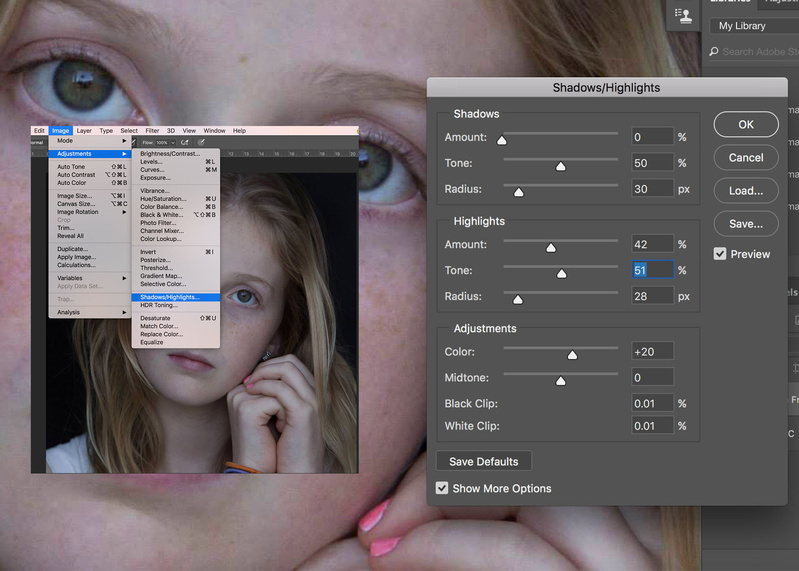Choose Desaturate from Adjustments submenu
This screenshot has height=571, width=799.
pos(176,318)
